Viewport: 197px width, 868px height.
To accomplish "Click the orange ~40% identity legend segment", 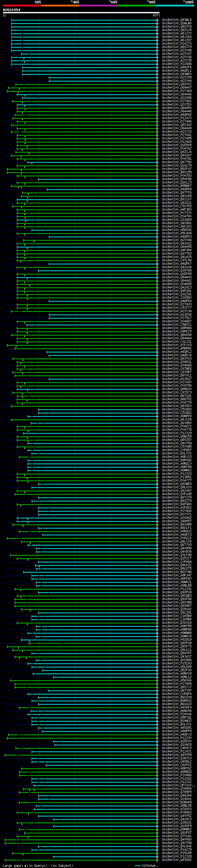I will tap(60, 6).
